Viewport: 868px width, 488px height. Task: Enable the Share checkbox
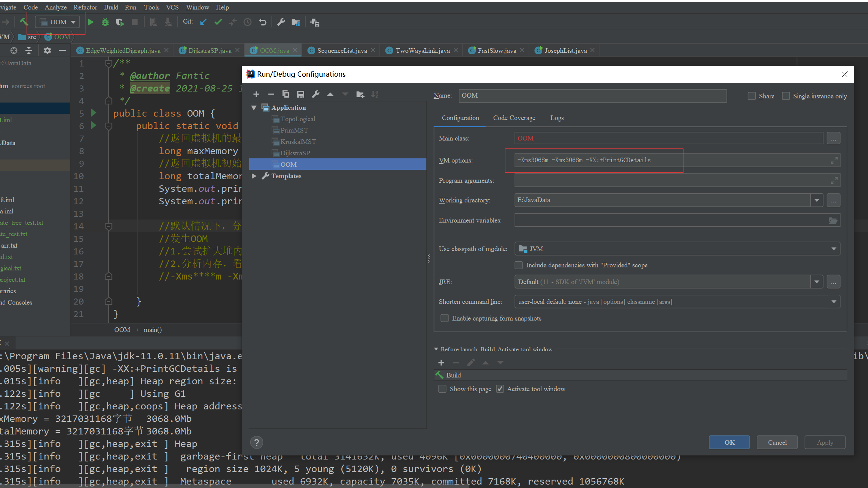(x=752, y=96)
